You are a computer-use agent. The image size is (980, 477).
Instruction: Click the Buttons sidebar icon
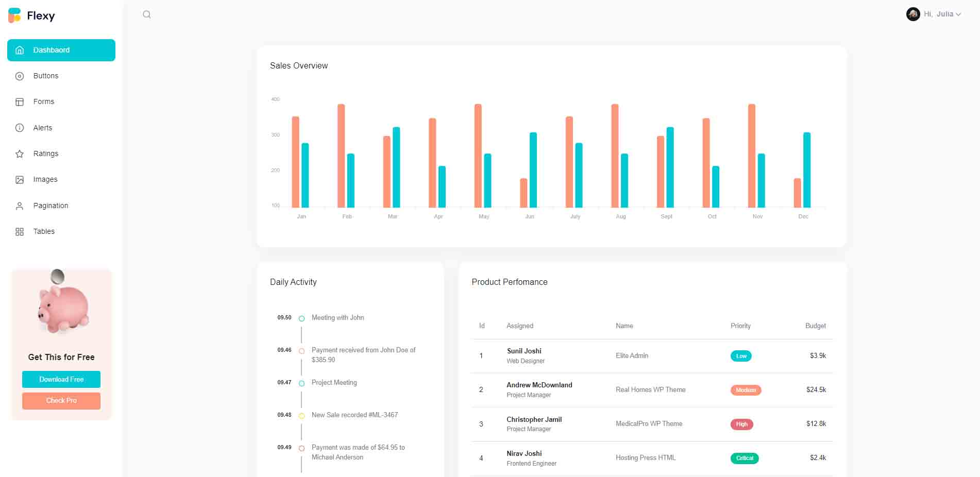tap(20, 76)
